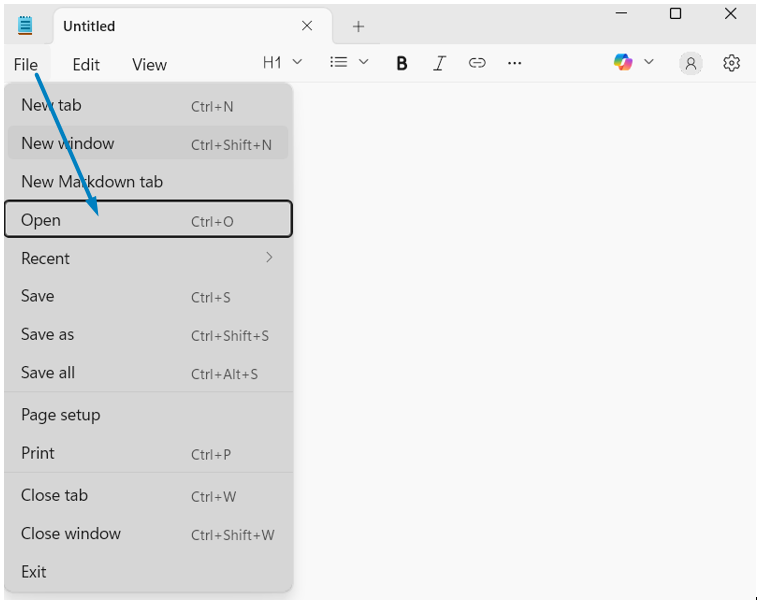Viewport: 757px width, 600px height.
Task: Select Save as menu item
Action: click(x=148, y=335)
